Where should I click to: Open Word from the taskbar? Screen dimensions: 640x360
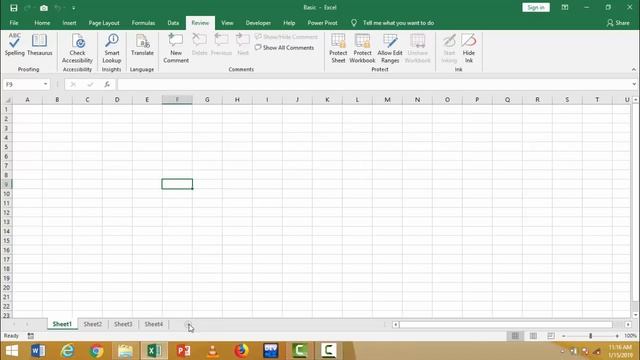[x=38, y=351]
